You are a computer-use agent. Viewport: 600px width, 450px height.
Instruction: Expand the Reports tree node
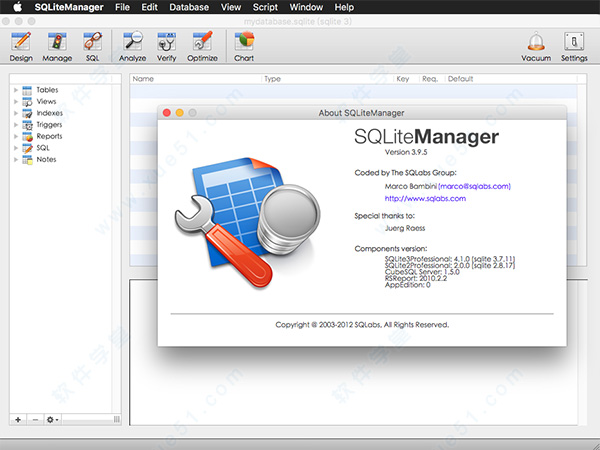[x=16, y=136]
